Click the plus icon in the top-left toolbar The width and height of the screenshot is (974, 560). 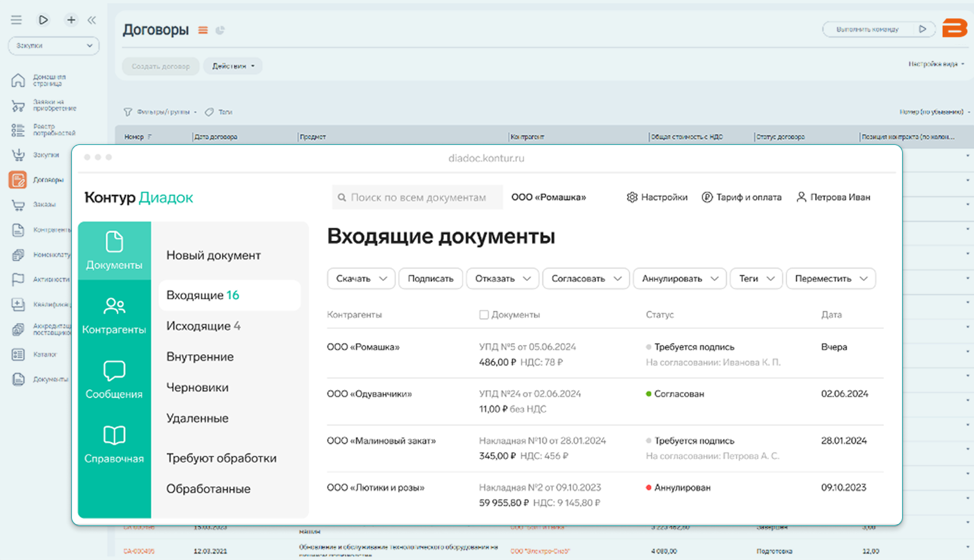(71, 20)
